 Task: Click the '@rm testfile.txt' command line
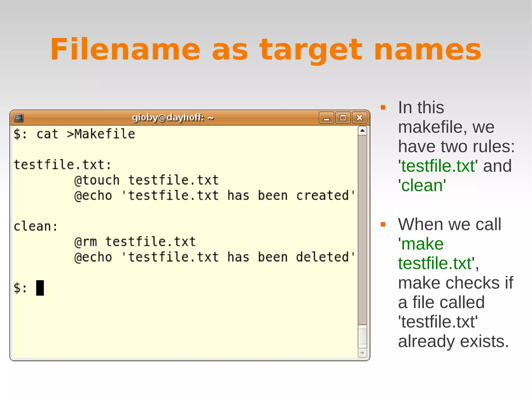click(135, 241)
